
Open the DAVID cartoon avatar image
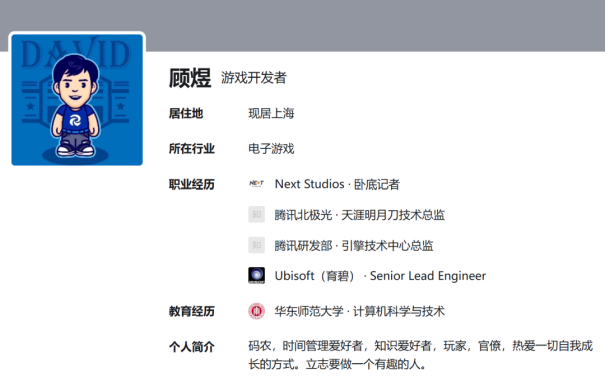coord(77,100)
